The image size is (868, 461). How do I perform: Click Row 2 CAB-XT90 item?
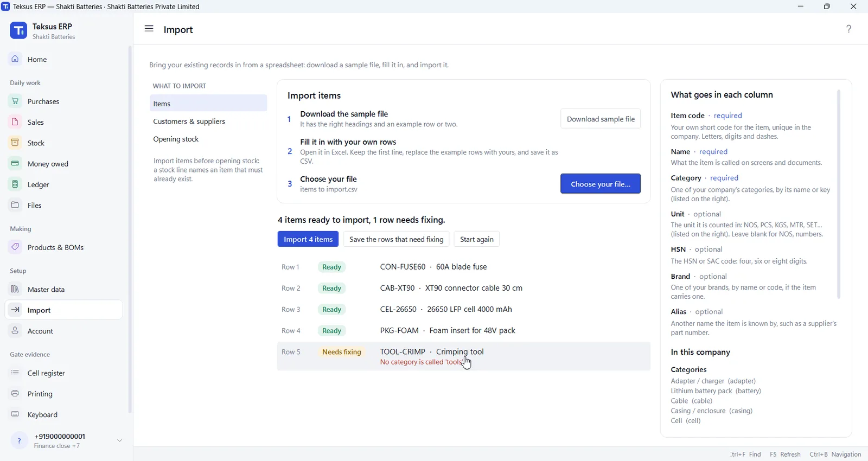click(464, 288)
